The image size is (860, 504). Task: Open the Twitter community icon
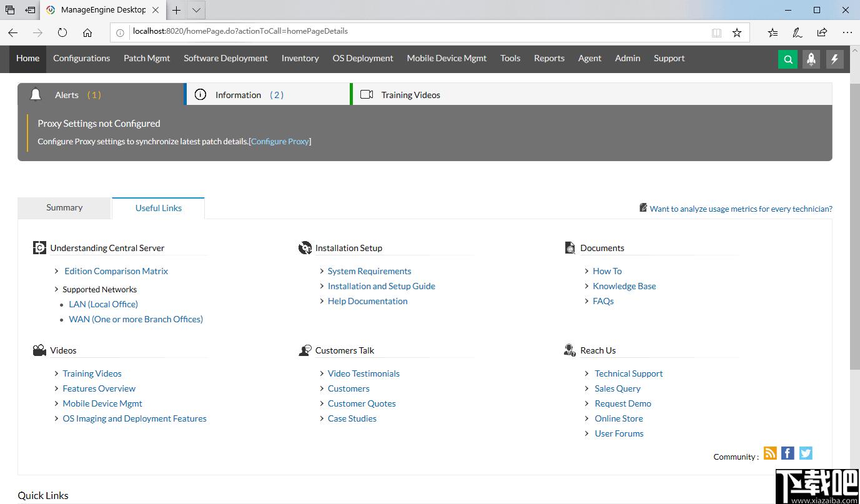pyautogui.click(x=806, y=453)
